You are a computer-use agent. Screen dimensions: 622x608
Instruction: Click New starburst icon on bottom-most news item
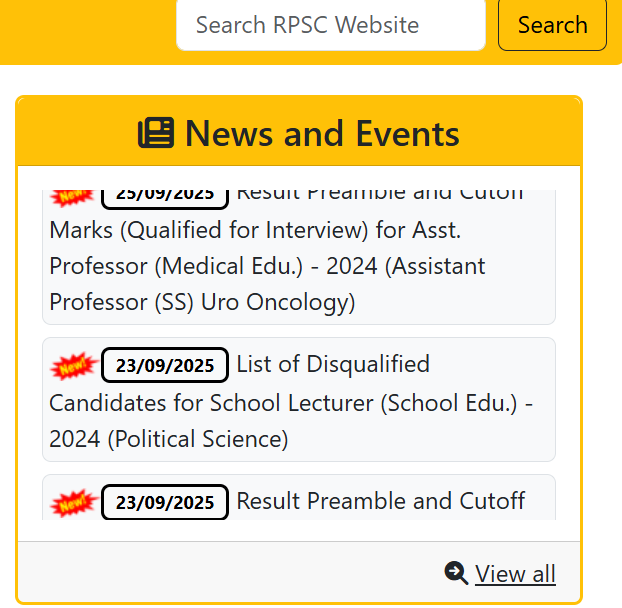(73, 502)
